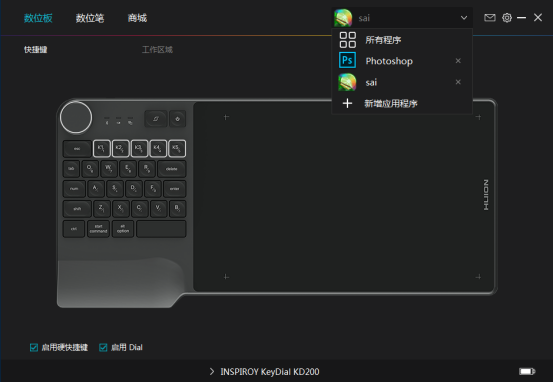The height and width of the screenshot is (382, 554).
Task: Select the K2 shortcut key
Action: [x=120, y=148]
